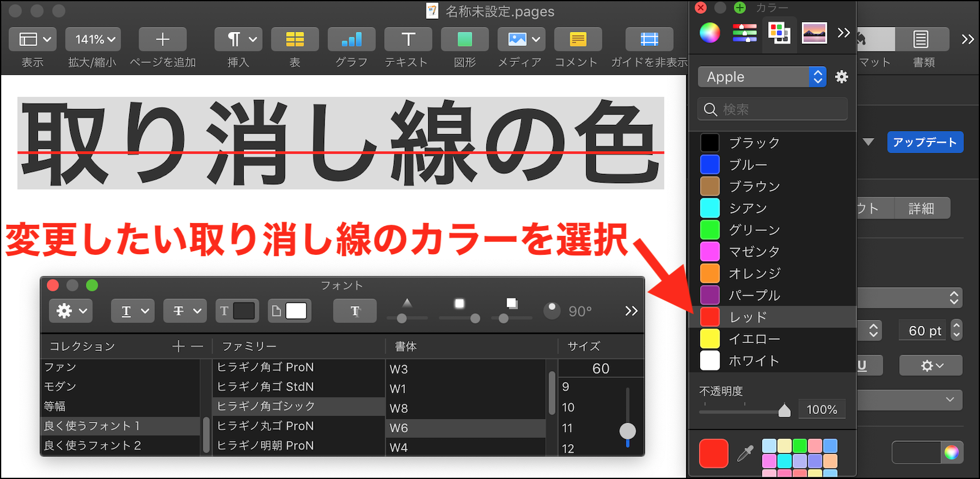The image size is (980, 479).
Task: Click the opacity slider handle
Action: 784,410
